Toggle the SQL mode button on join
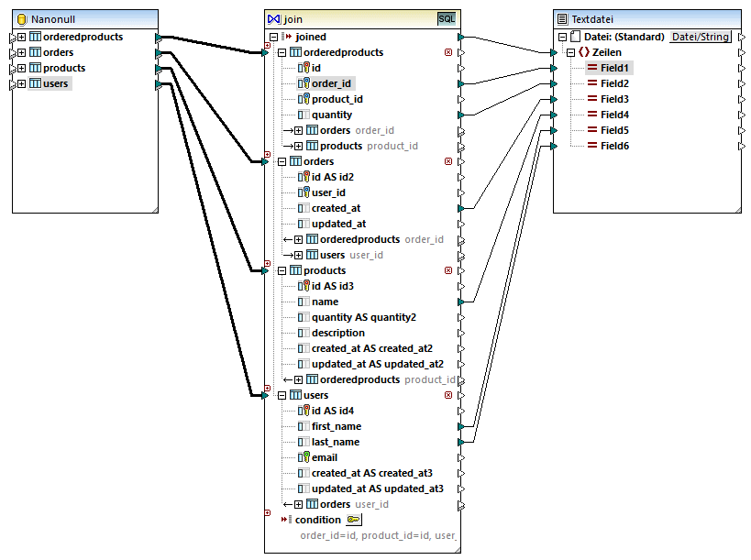The image size is (751, 560). coord(446,18)
